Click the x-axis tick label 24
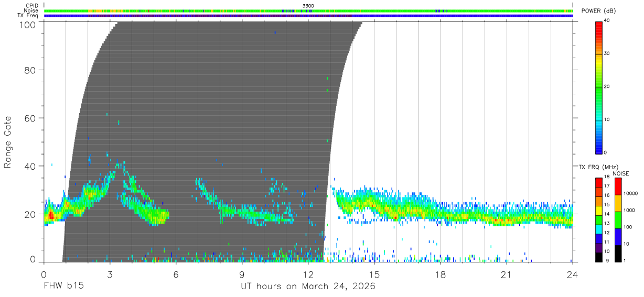644x297 pixels. tap(573, 274)
